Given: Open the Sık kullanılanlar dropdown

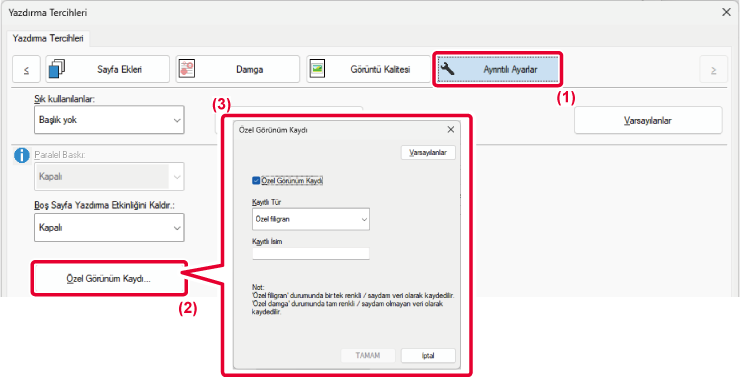Looking at the screenshot, I should pos(109,120).
